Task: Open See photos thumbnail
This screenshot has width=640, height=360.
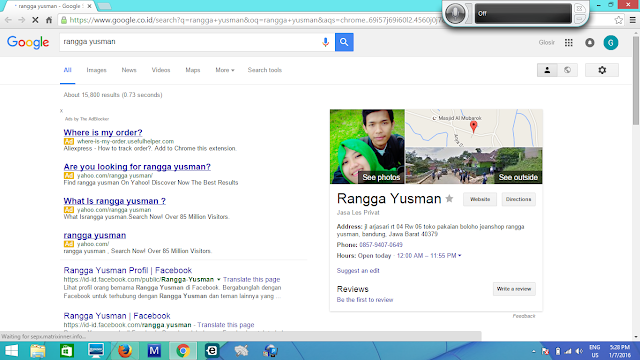Action: pyautogui.click(x=367, y=147)
